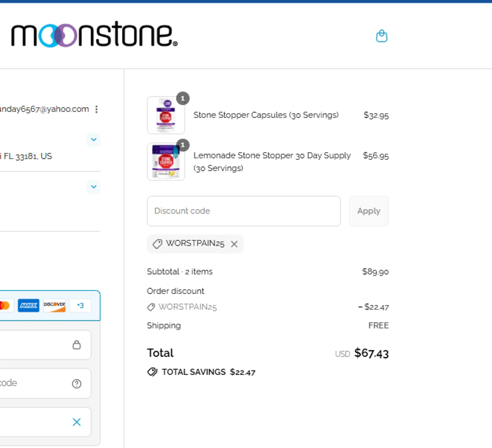Image resolution: width=492 pixels, height=448 pixels.
Task: Click the $32.95 item price
Action: [x=376, y=115]
